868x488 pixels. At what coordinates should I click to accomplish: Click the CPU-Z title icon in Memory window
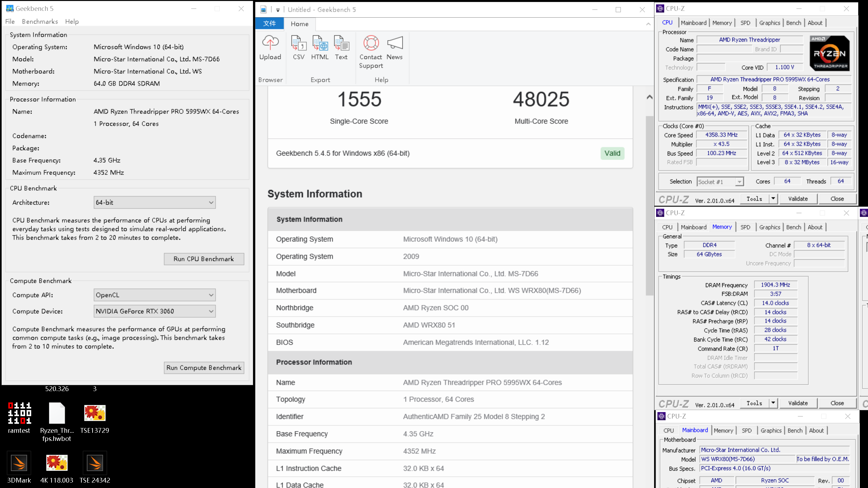[x=660, y=213]
